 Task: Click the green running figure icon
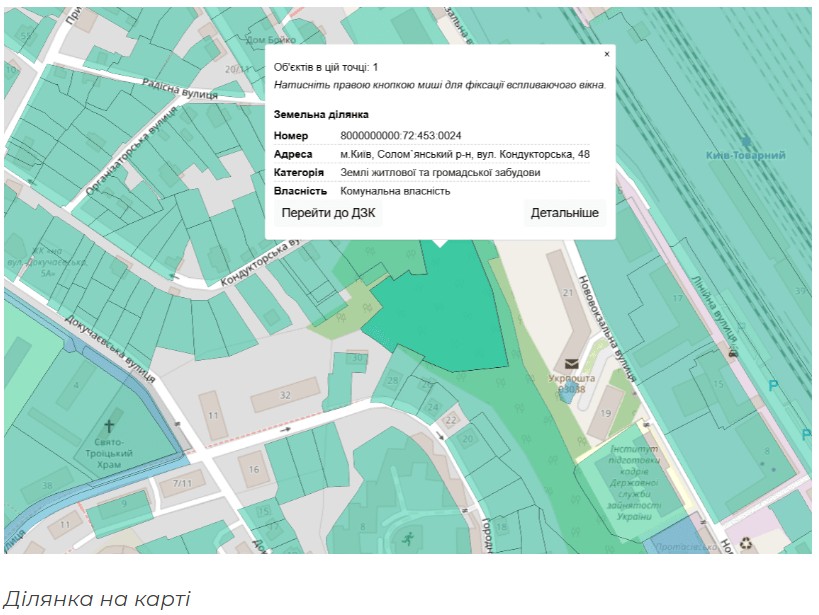pyautogui.click(x=408, y=540)
